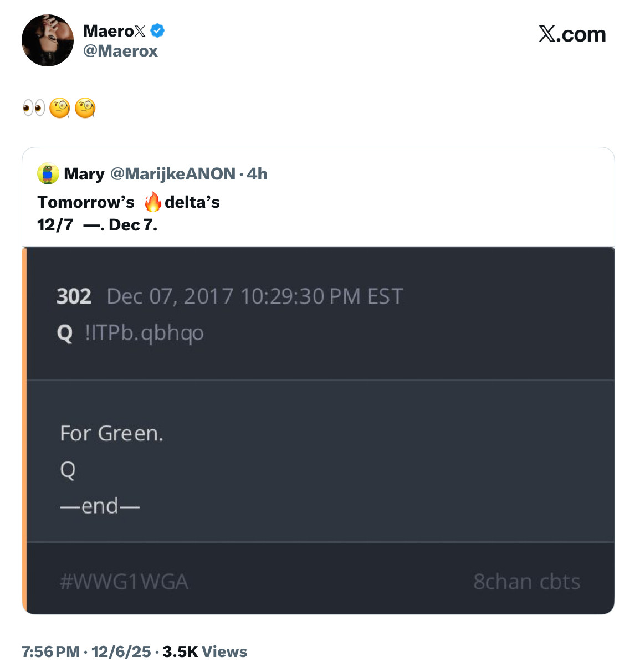Click the 7:56 PM · 12/6/25 timestamp
The image size is (640, 672).
[86, 652]
